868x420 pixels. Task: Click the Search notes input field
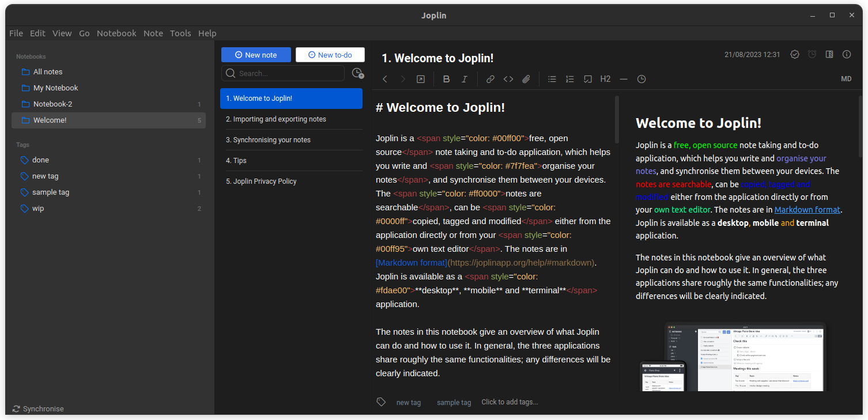(288, 73)
